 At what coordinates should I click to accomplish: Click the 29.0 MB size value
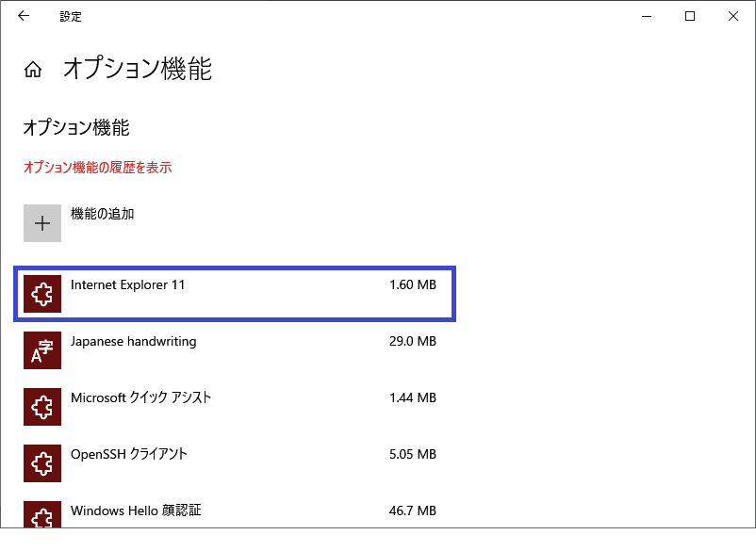click(413, 341)
